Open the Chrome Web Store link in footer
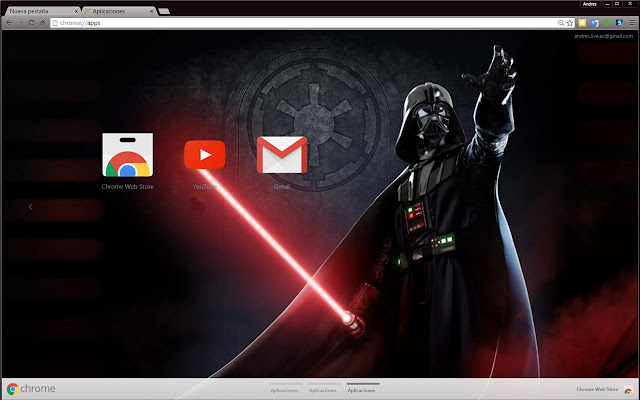The image size is (640, 400). [597, 389]
